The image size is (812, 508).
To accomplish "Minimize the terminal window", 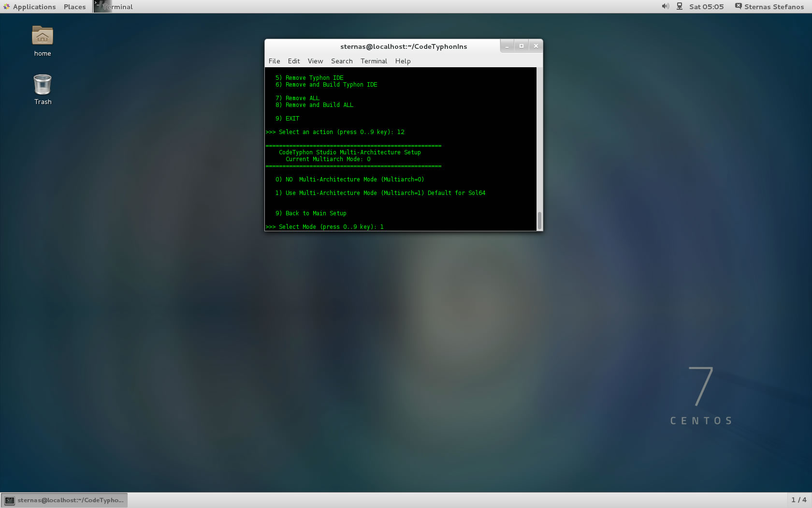I will (507, 46).
